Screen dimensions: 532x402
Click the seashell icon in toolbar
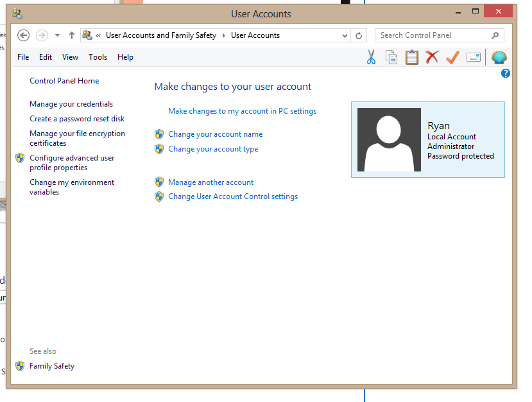[x=499, y=57]
